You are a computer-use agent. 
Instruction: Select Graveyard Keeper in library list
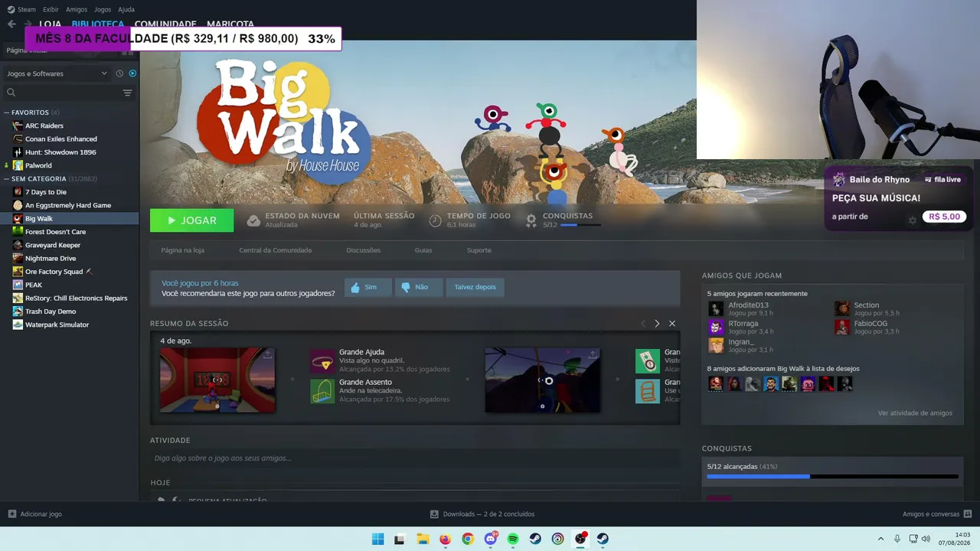[53, 245]
